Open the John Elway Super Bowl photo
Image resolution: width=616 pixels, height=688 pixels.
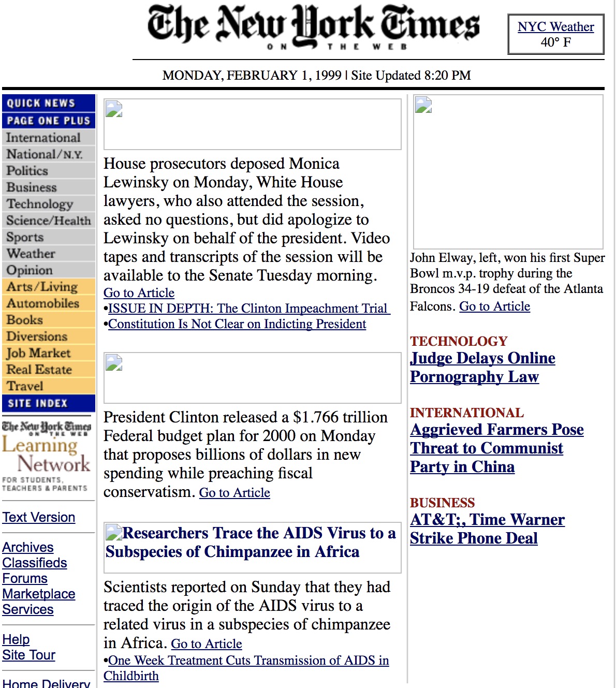(x=508, y=172)
